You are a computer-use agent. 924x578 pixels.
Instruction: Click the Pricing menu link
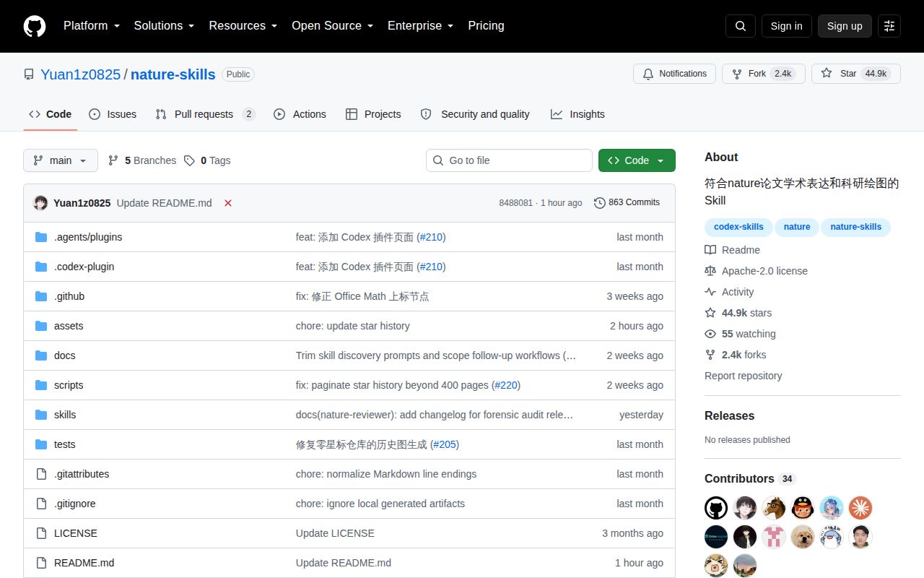point(486,26)
